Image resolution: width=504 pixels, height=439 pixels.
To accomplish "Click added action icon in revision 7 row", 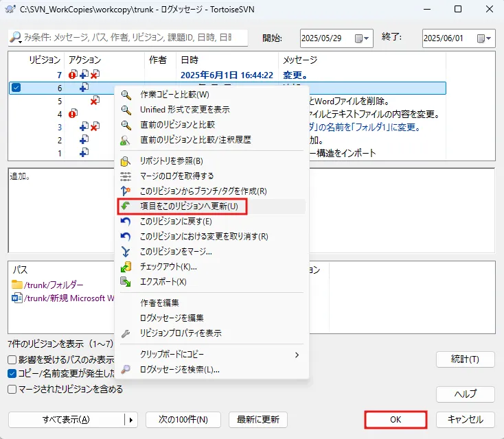I will 84,75.
